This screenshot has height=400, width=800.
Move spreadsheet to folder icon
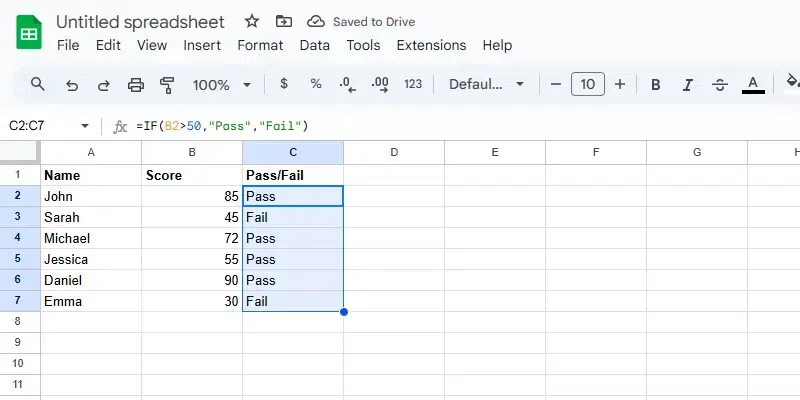point(284,21)
